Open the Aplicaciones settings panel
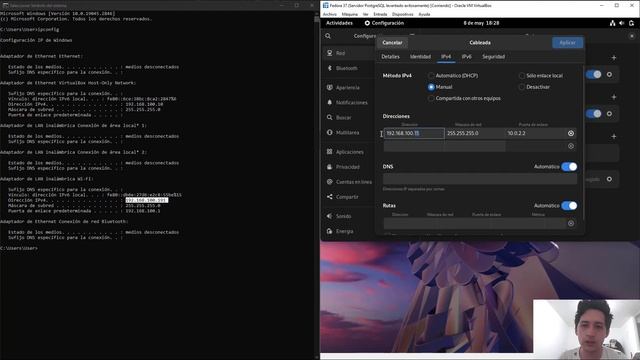Viewport: 640px width, 360px height. (x=349, y=152)
